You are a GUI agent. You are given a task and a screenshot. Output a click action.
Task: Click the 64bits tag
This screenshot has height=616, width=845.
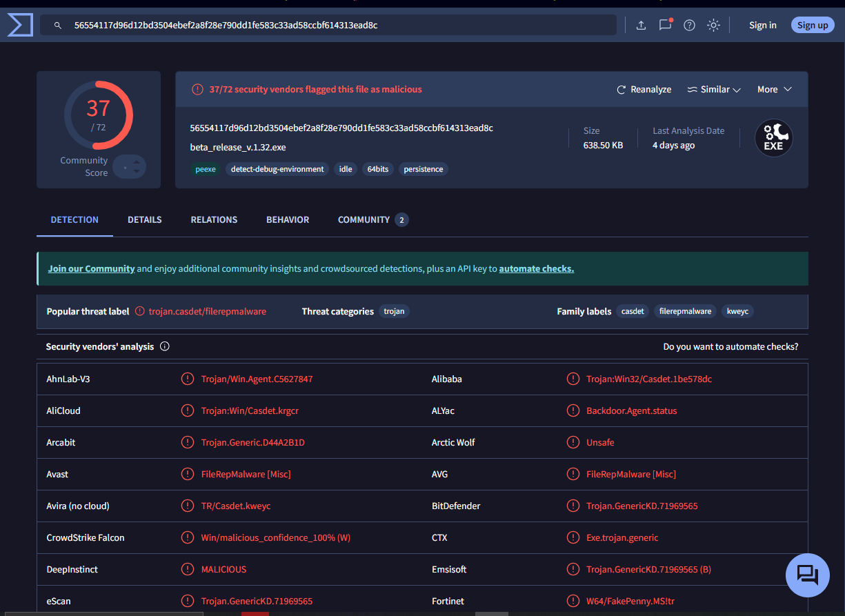tap(378, 169)
